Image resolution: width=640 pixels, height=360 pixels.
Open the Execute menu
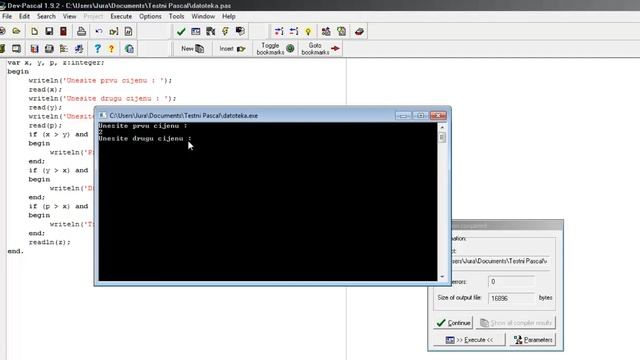pyautogui.click(x=121, y=16)
